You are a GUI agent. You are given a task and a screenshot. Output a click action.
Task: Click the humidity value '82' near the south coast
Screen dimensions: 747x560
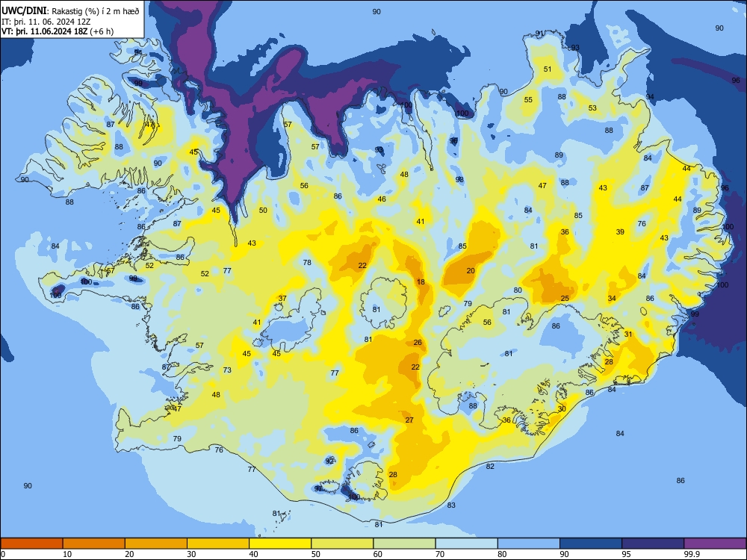point(490,466)
